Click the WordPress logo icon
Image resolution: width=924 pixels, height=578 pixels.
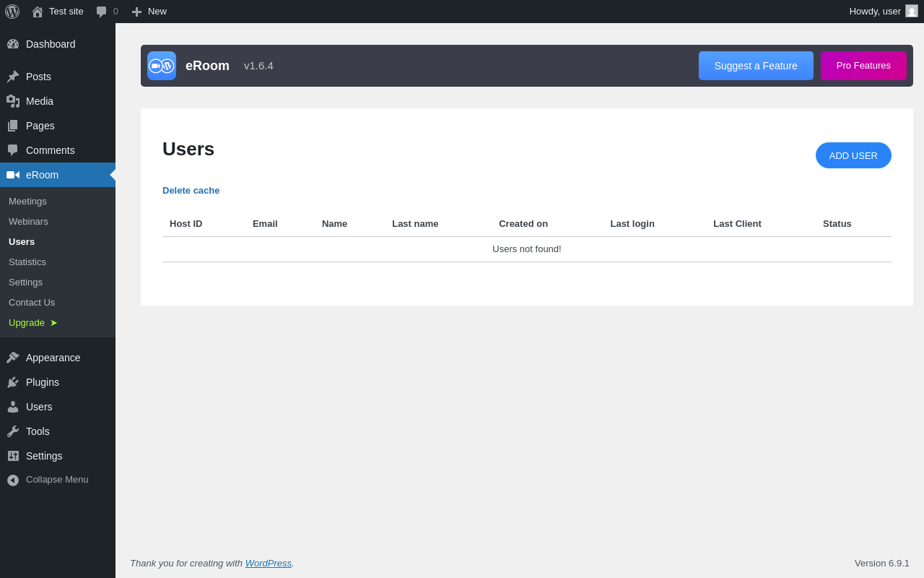click(12, 12)
